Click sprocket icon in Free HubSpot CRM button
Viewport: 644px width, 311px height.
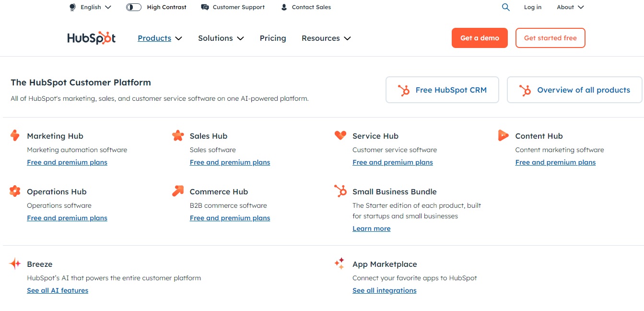(404, 90)
